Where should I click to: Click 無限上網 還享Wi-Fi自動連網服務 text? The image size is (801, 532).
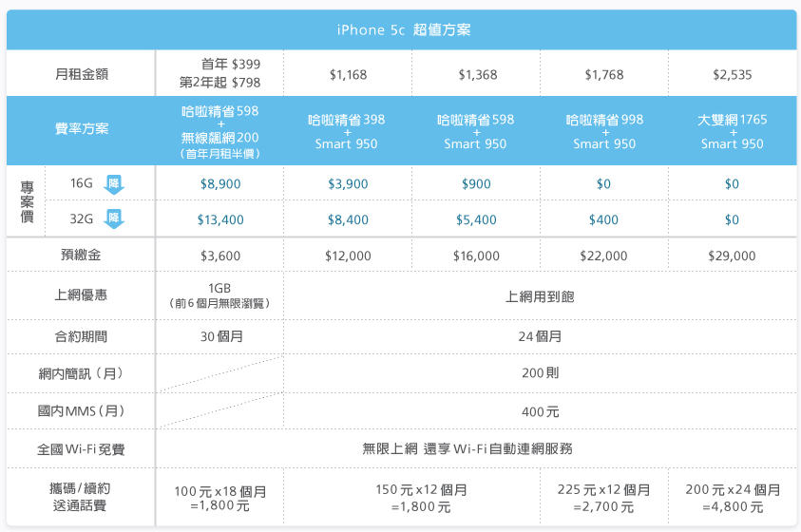point(467,448)
